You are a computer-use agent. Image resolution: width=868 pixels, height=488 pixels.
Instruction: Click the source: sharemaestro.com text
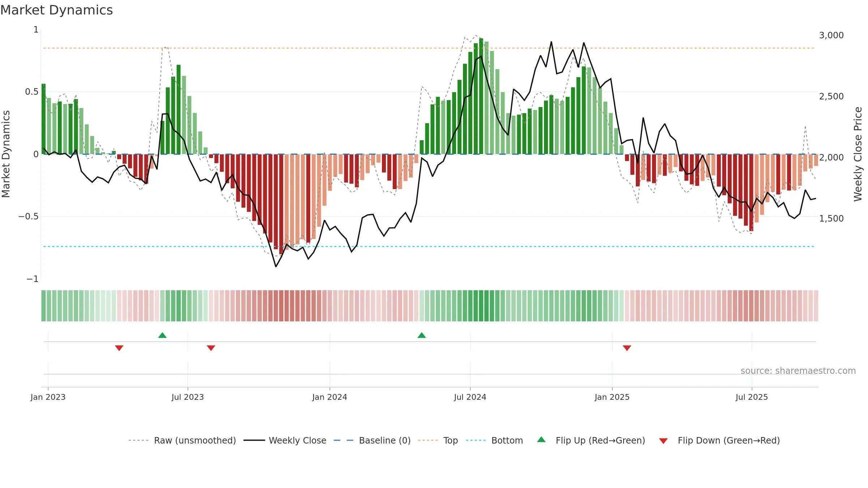tap(798, 371)
